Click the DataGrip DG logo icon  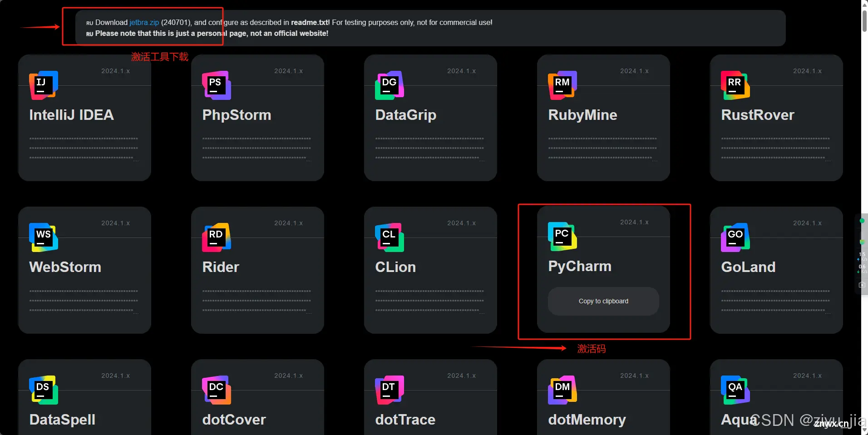pos(390,85)
